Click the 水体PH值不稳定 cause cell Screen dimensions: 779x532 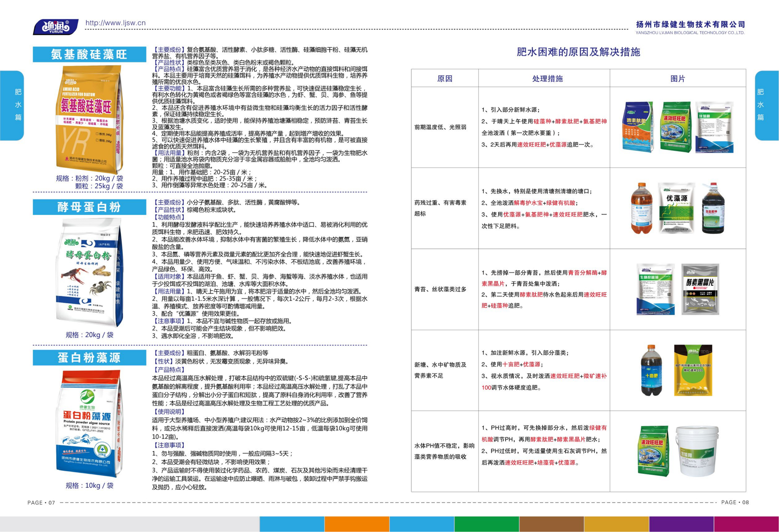[444, 451]
